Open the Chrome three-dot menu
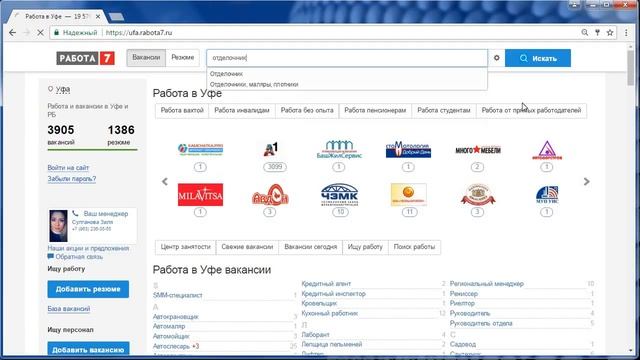Viewport: 640px width, 360px height. coord(626,33)
